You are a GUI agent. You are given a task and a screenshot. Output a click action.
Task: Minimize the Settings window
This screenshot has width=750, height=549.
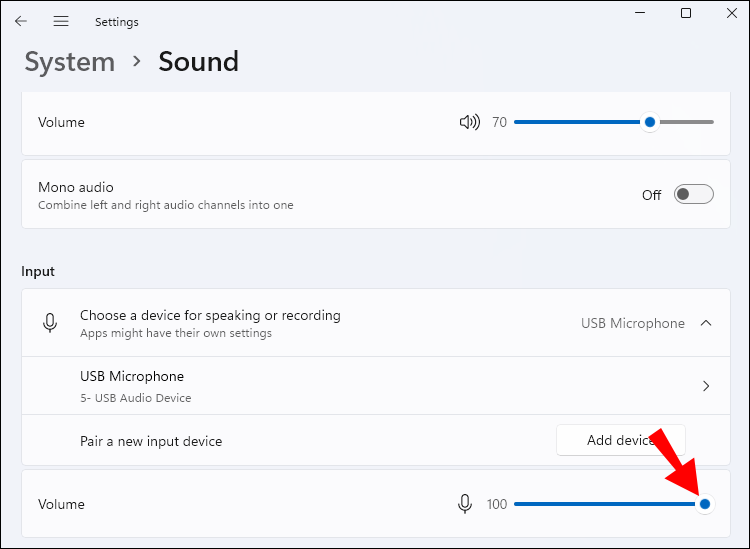[x=640, y=13]
